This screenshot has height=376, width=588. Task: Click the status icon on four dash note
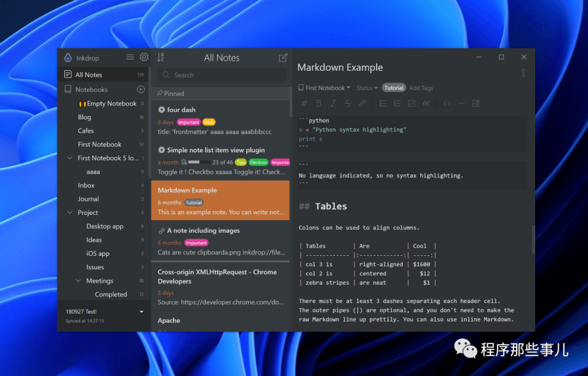(x=162, y=110)
